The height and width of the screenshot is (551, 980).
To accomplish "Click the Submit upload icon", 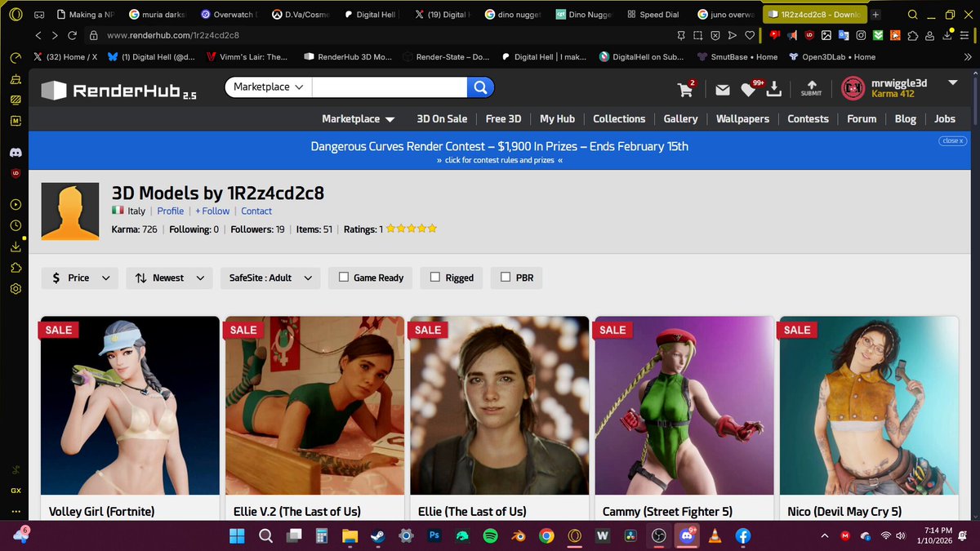I will (x=811, y=88).
